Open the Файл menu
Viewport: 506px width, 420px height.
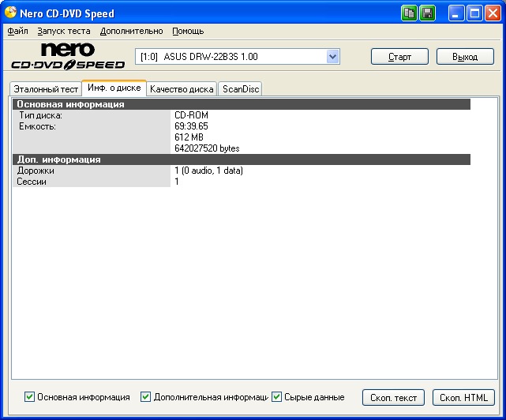17,32
